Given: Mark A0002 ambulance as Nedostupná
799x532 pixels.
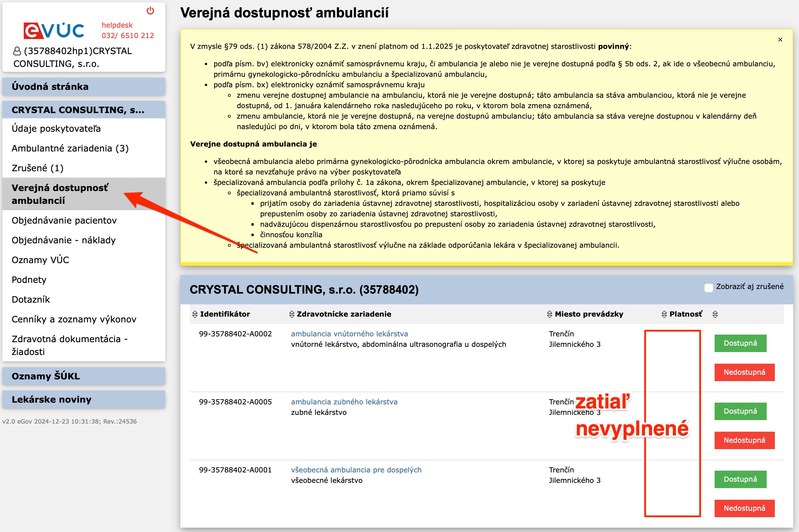Looking at the screenshot, I should pyautogui.click(x=744, y=372).
